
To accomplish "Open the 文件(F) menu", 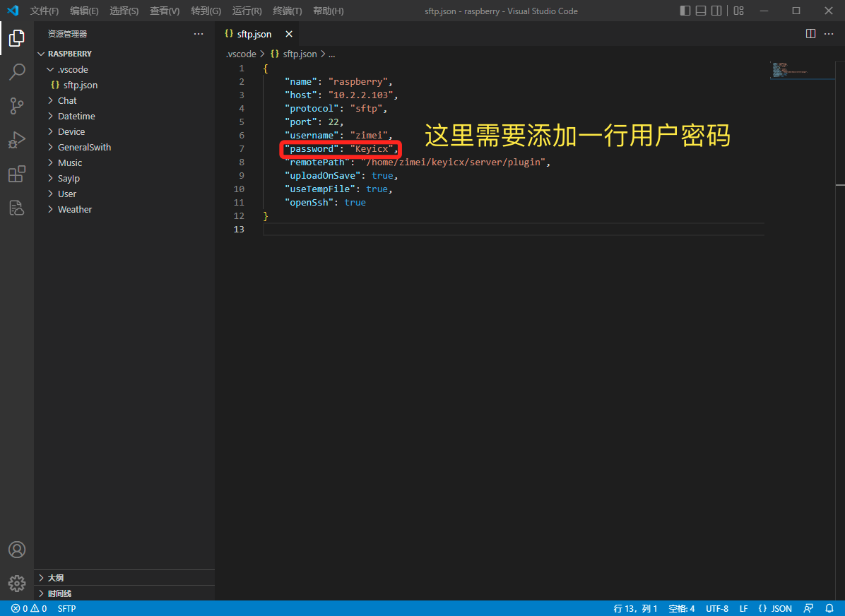I will click(45, 11).
